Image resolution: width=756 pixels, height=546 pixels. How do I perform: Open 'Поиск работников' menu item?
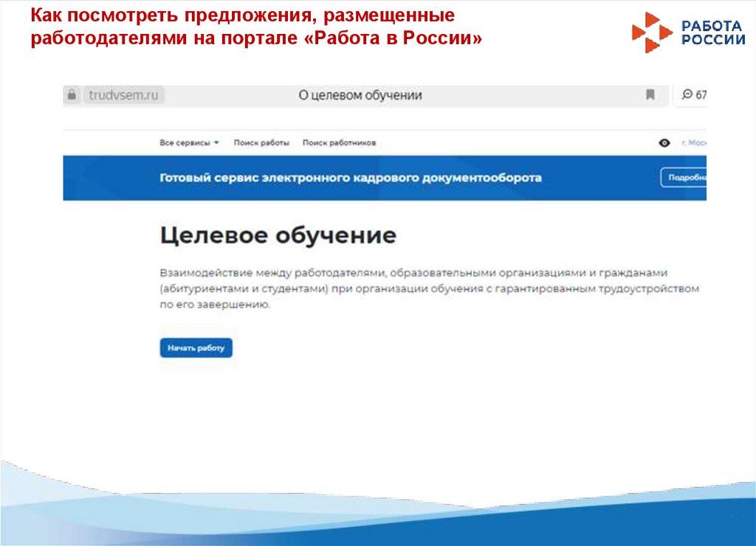pyautogui.click(x=339, y=142)
